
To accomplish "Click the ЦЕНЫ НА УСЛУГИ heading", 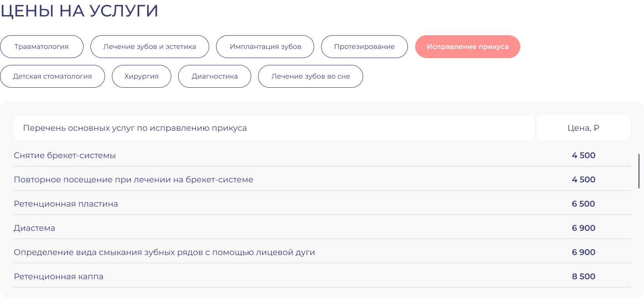I will click(79, 11).
